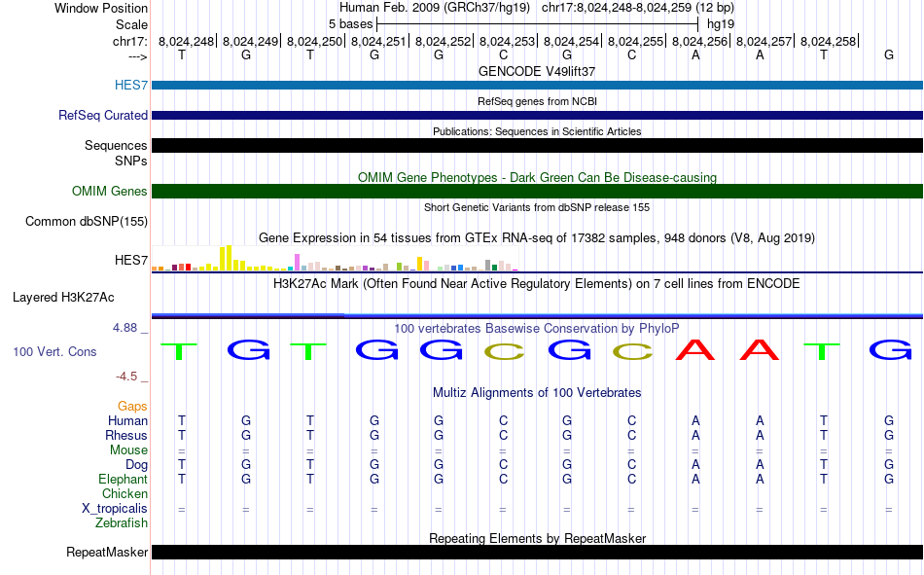The image size is (924, 575).
Task: Click the X_tropicalis alignment row label
Action: point(115,509)
